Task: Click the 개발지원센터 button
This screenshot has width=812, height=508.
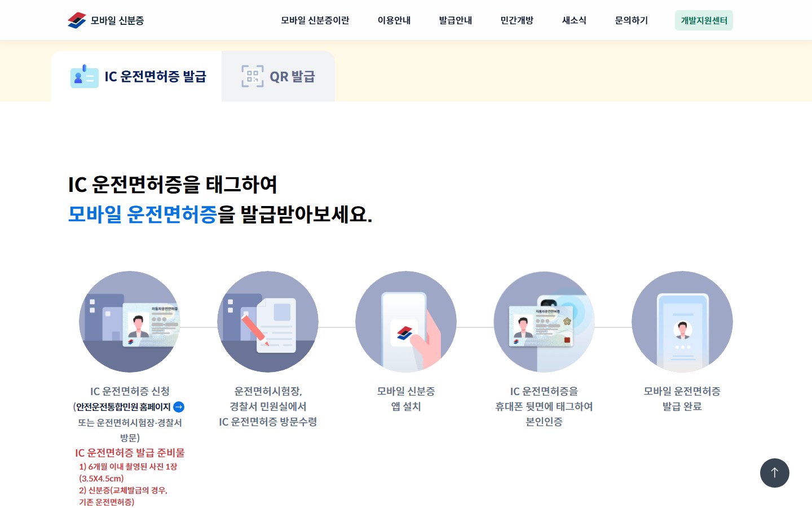Action: pyautogui.click(x=704, y=20)
